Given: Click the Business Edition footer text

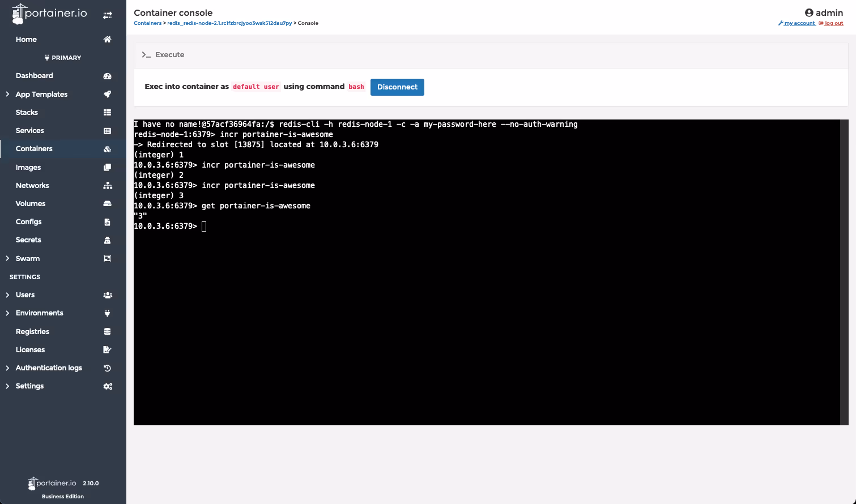Looking at the screenshot, I should [x=63, y=497].
